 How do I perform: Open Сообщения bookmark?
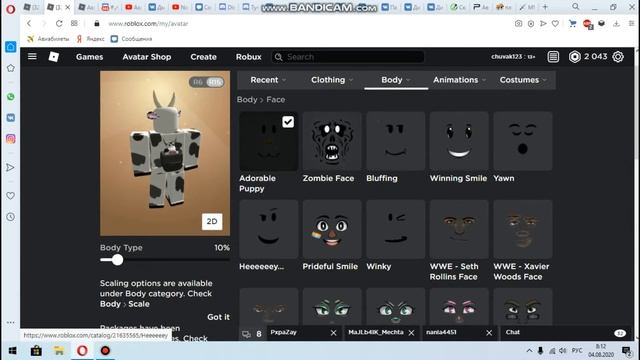pos(131,39)
